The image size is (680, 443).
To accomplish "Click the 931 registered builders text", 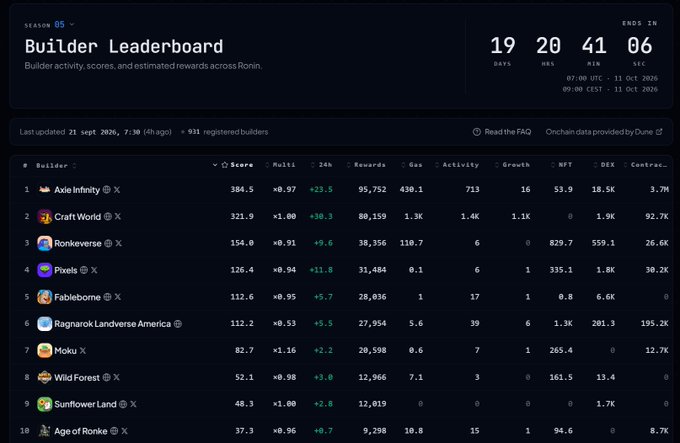I will point(227,132).
